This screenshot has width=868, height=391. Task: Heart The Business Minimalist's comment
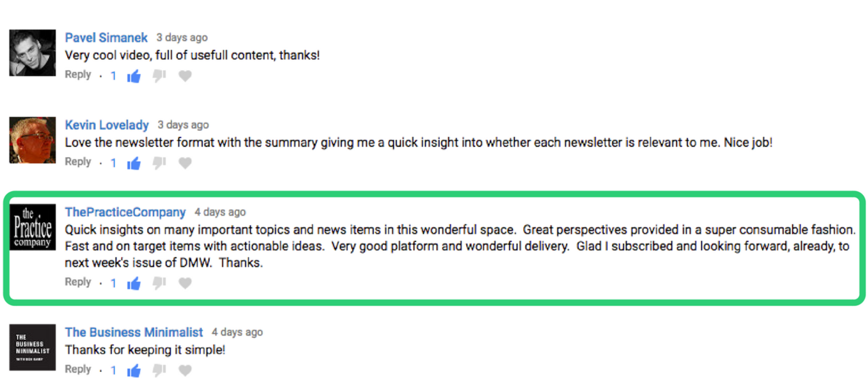(x=185, y=371)
